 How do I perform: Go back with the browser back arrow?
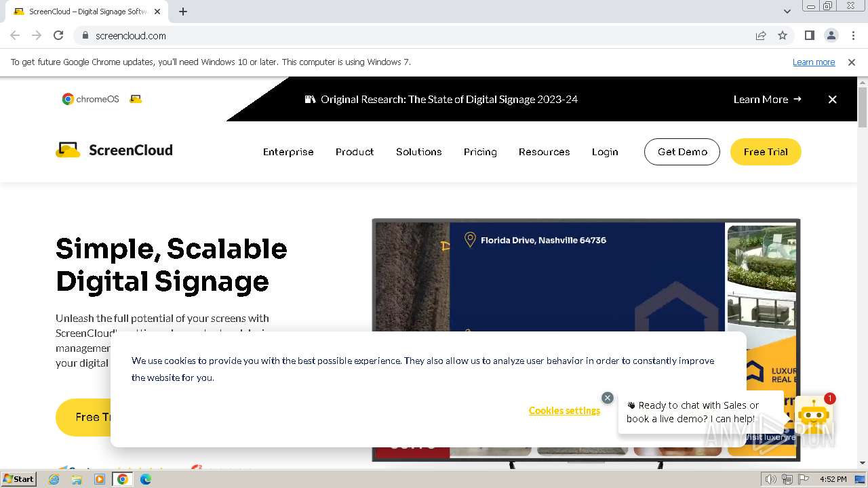[15, 35]
